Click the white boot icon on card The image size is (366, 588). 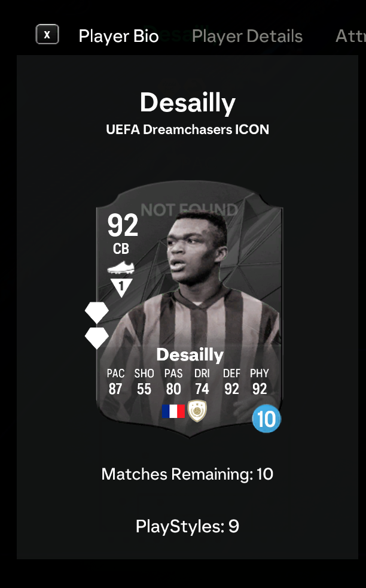point(121,268)
